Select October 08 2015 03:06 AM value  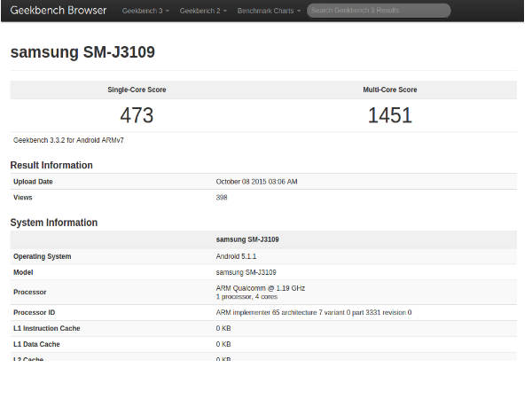(x=256, y=182)
